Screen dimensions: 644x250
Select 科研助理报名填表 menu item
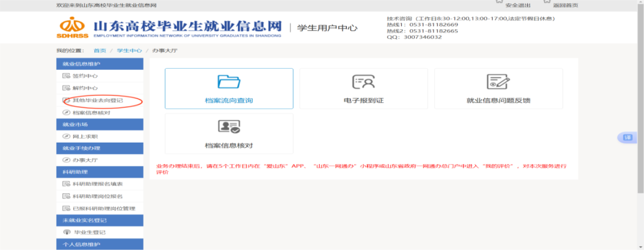point(97,184)
